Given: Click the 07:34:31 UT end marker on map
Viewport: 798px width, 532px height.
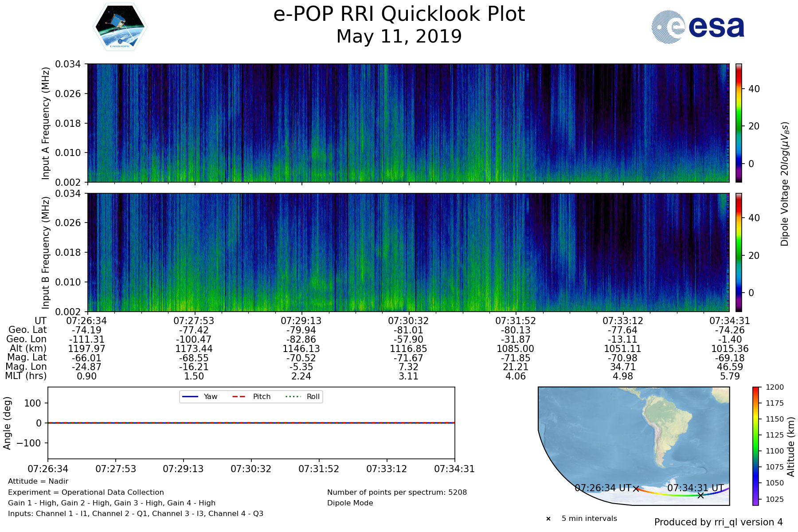Looking at the screenshot, I should [x=700, y=495].
